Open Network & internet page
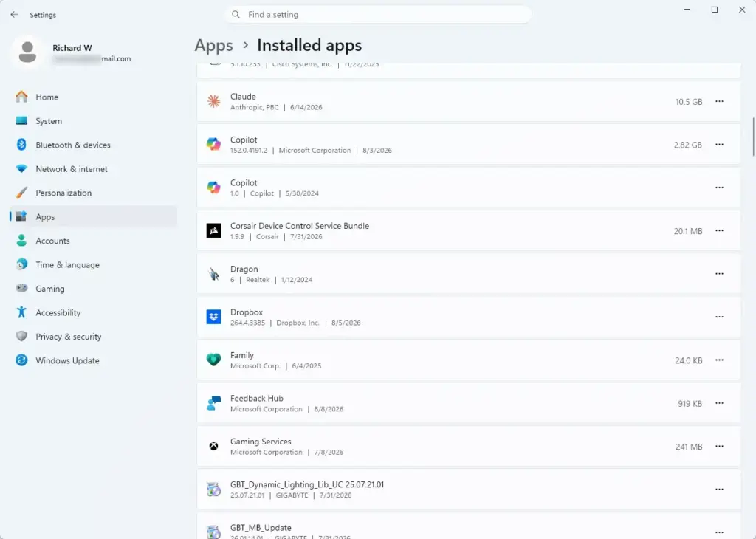The image size is (756, 539). point(93,169)
